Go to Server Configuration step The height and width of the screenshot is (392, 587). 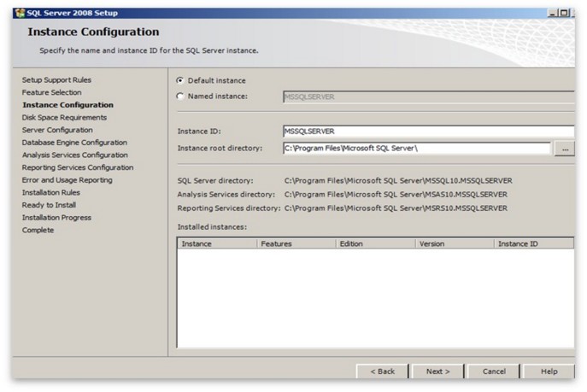pos(57,130)
